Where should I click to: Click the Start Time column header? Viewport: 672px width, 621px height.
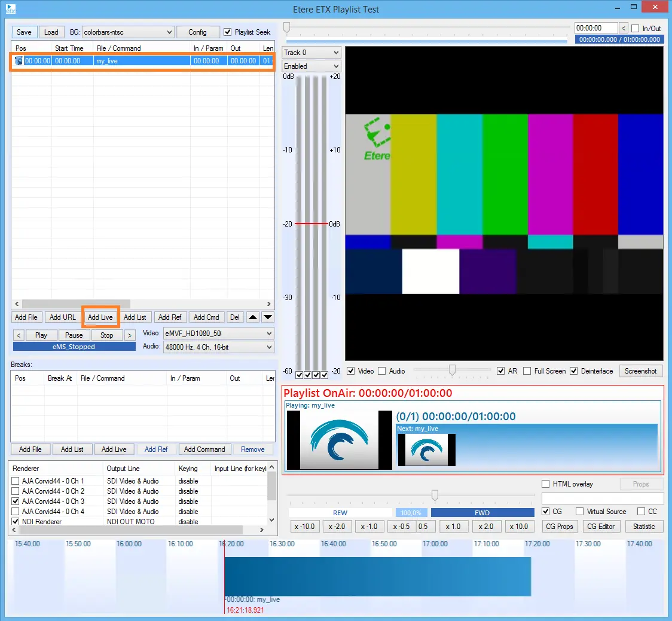[x=69, y=48]
